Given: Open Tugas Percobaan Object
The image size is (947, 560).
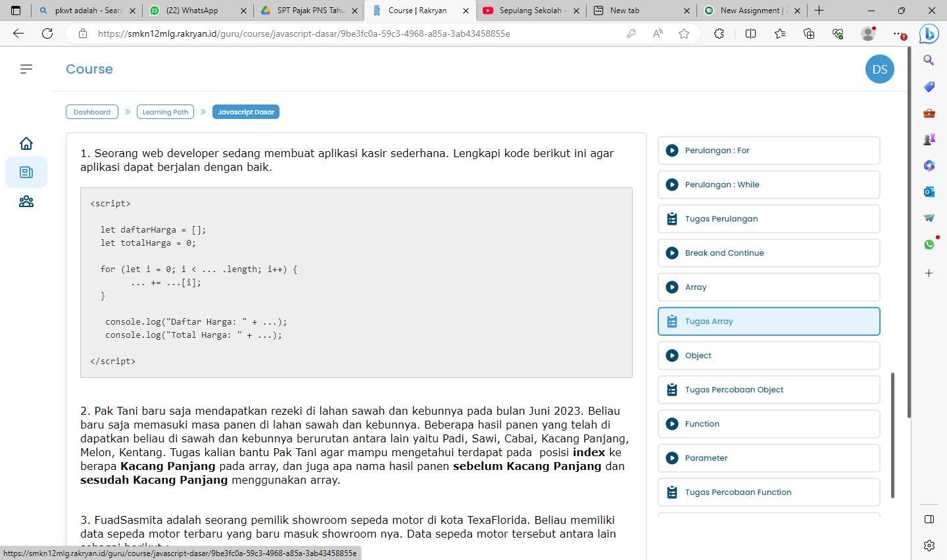Looking at the screenshot, I should tap(769, 390).
